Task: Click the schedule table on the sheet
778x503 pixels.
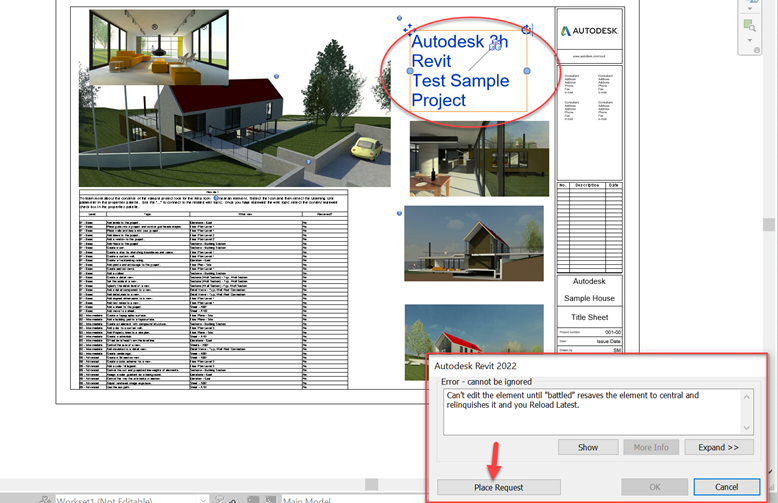Action: (x=213, y=289)
